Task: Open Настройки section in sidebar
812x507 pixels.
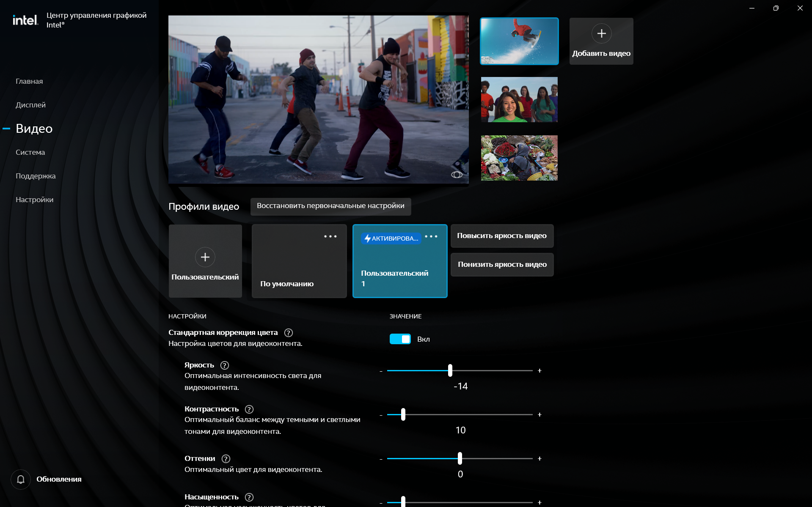Action: pos(34,200)
